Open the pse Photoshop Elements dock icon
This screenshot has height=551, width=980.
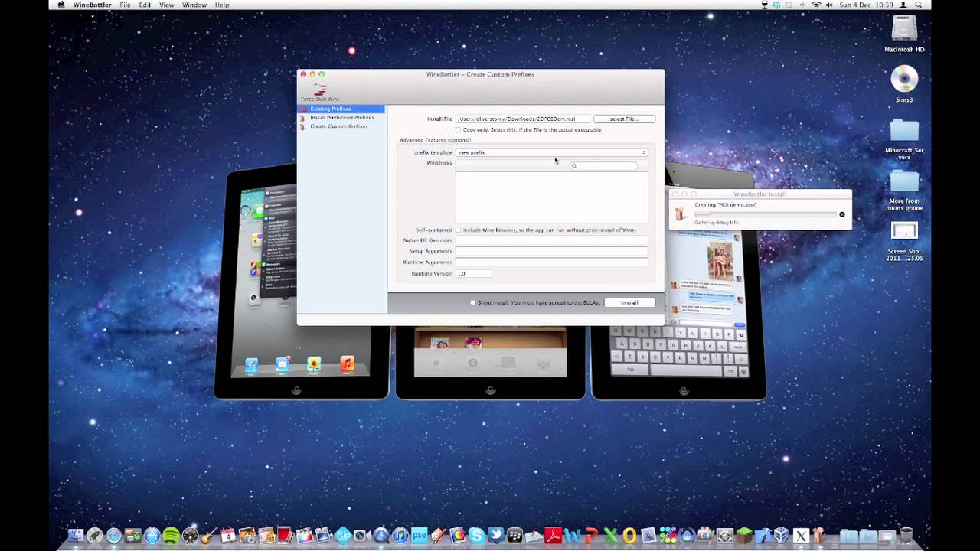tap(420, 536)
